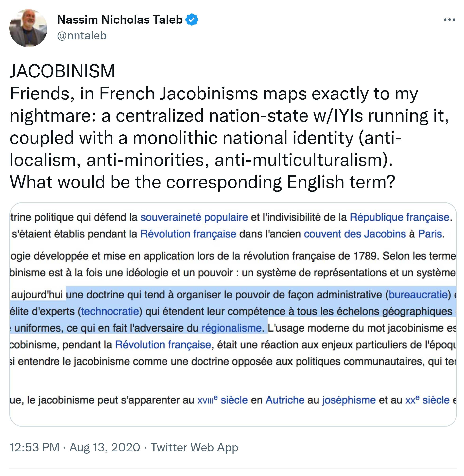Click the tweet timestamp 12:53 PM
The height and width of the screenshot is (476, 464).
coord(34,447)
